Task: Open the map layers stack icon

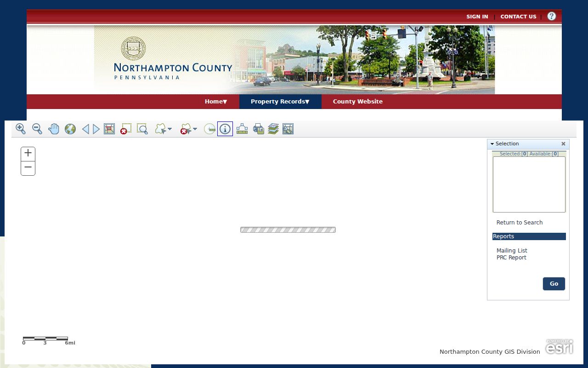Action: coord(273,129)
